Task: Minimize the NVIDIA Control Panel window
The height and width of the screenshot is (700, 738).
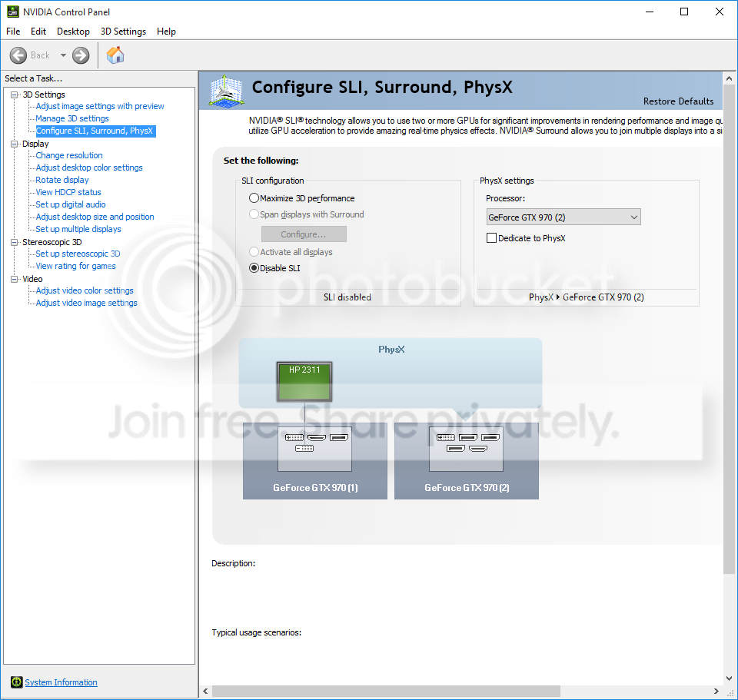Action: tap(650, 12)
